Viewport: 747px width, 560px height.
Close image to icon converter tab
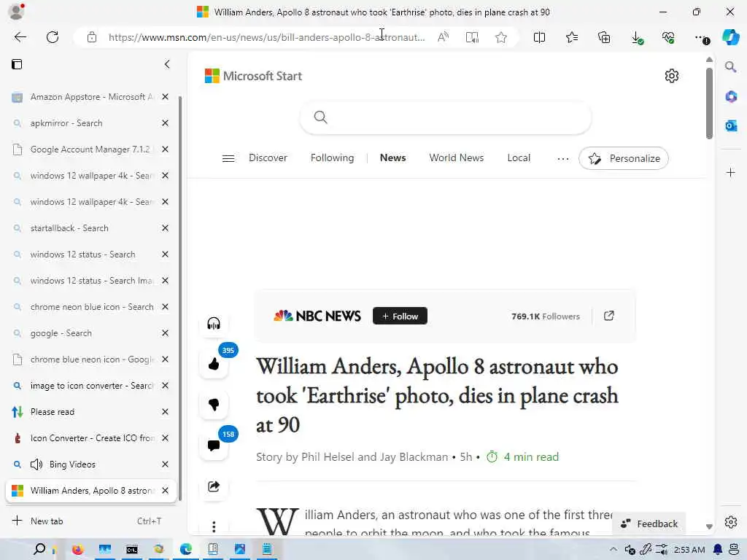pos(165,385)
